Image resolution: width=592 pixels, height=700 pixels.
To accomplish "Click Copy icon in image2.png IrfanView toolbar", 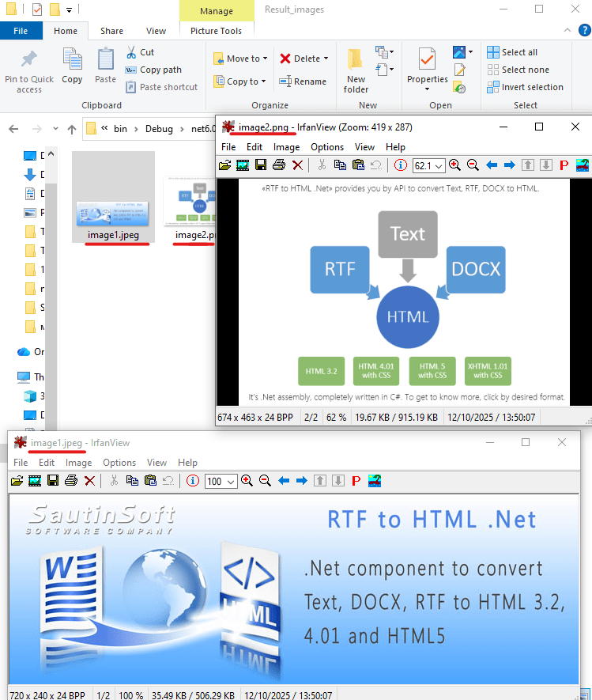I will click(x=340, y=165).
